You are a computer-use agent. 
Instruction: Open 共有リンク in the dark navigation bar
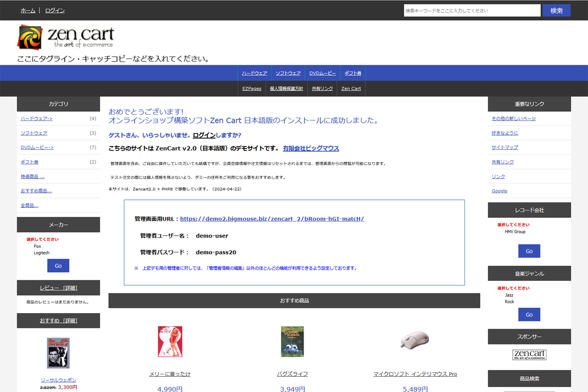pos(322,89)
